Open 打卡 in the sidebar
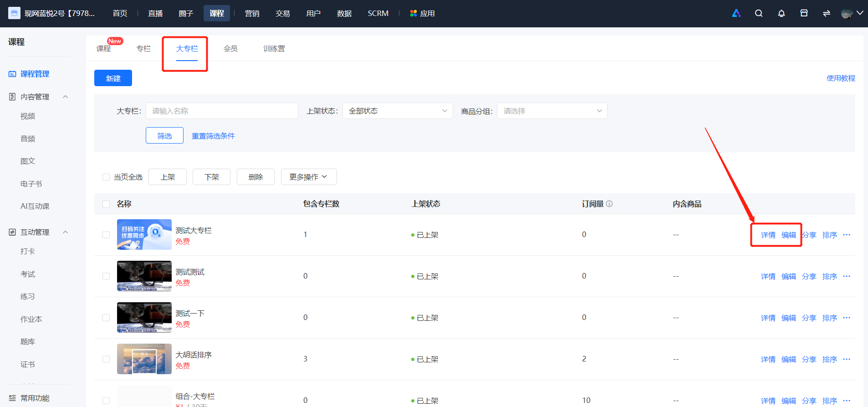This screenshot has width=868, height=407. coord(28,251)
